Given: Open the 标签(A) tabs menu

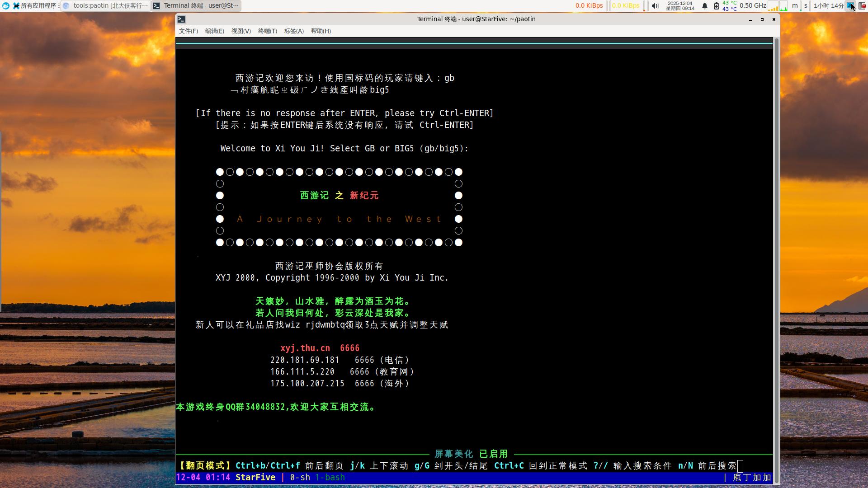Looking at the screenshot, I should coord(294,31).
